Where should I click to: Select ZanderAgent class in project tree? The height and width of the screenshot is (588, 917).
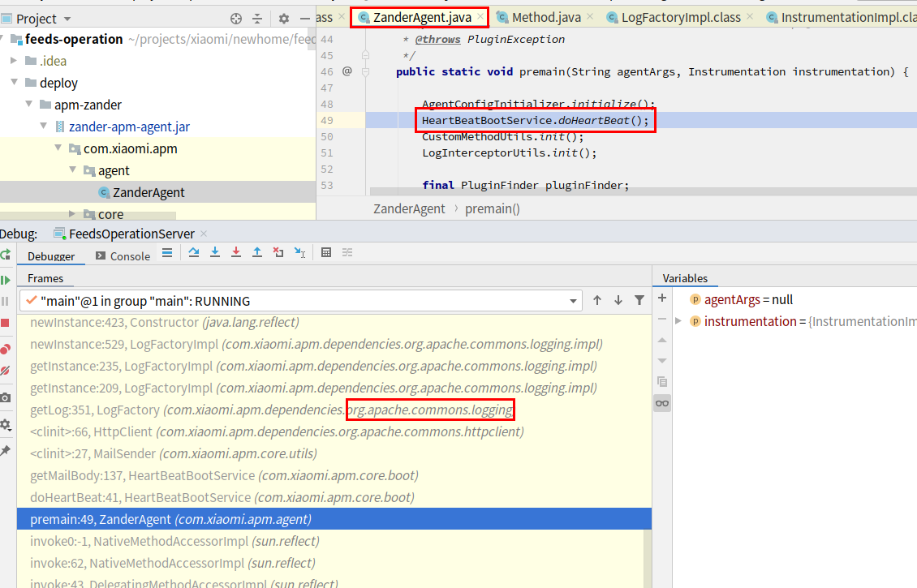point(148,192)
